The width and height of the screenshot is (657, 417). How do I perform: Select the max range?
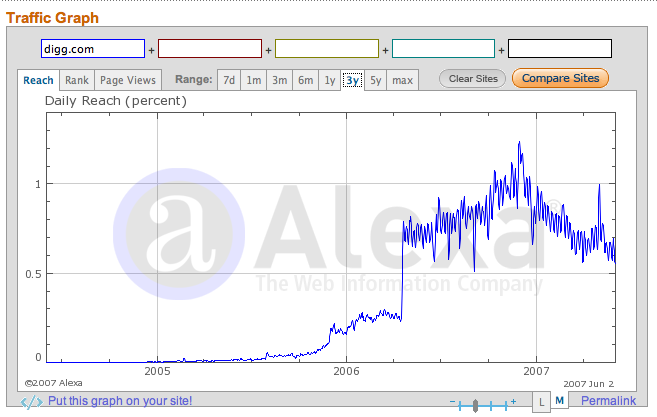[402, 80]
